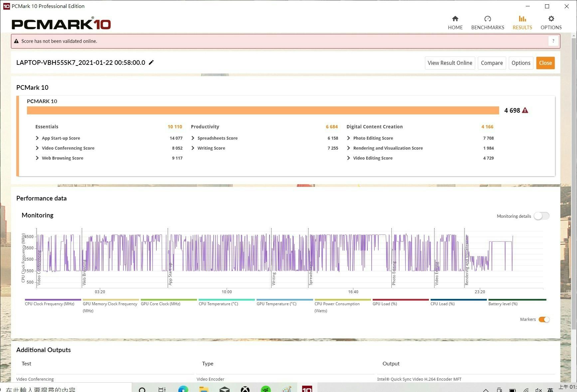Toggle CPU Power Consumption legend

click(342, 306)
